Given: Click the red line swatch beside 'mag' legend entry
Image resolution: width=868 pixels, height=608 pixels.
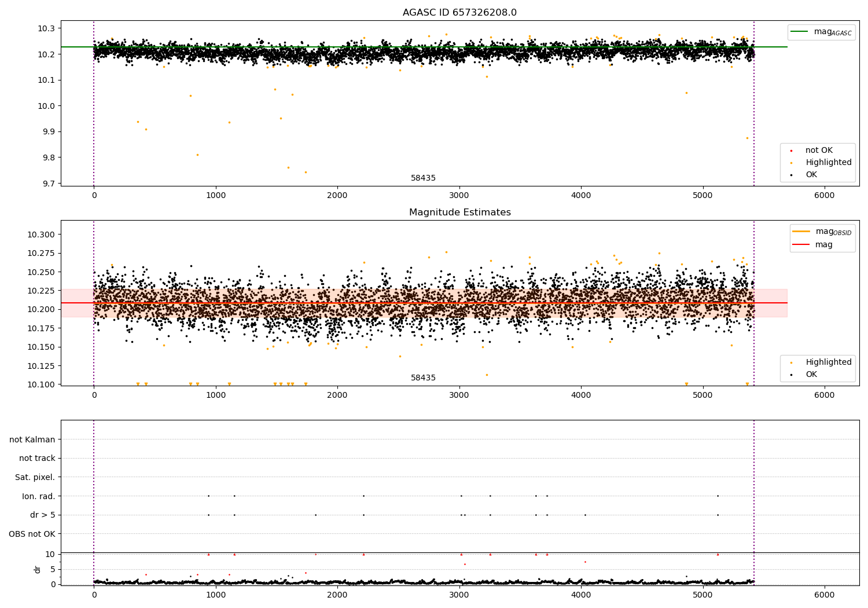Looking at the screenshot, I should click(801, 245).
